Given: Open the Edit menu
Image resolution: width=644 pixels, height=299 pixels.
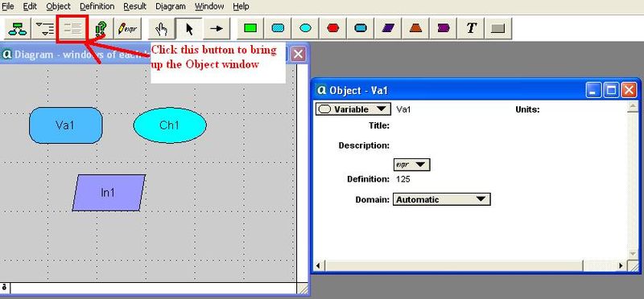Looking at the screenshot, I should click(30, 6).
